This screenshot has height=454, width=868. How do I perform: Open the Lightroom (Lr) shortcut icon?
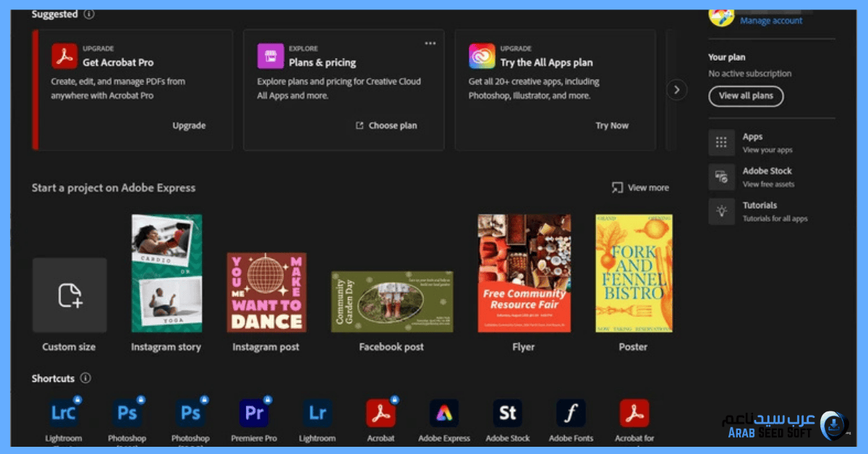[317, 413]
